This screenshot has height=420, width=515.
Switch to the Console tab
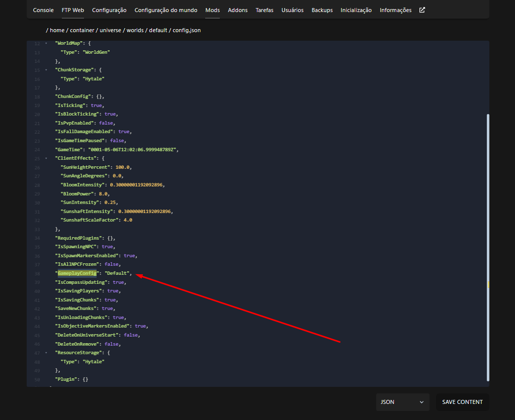pyautogui.click(x=43, y=10)
